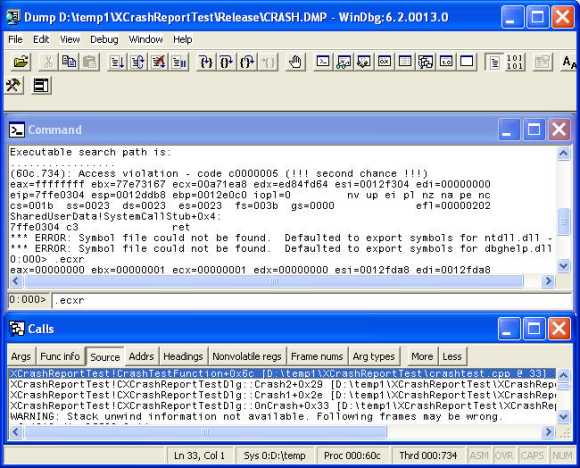
Task: Click the Step Out toolbar icon
Action: point(247,61)
